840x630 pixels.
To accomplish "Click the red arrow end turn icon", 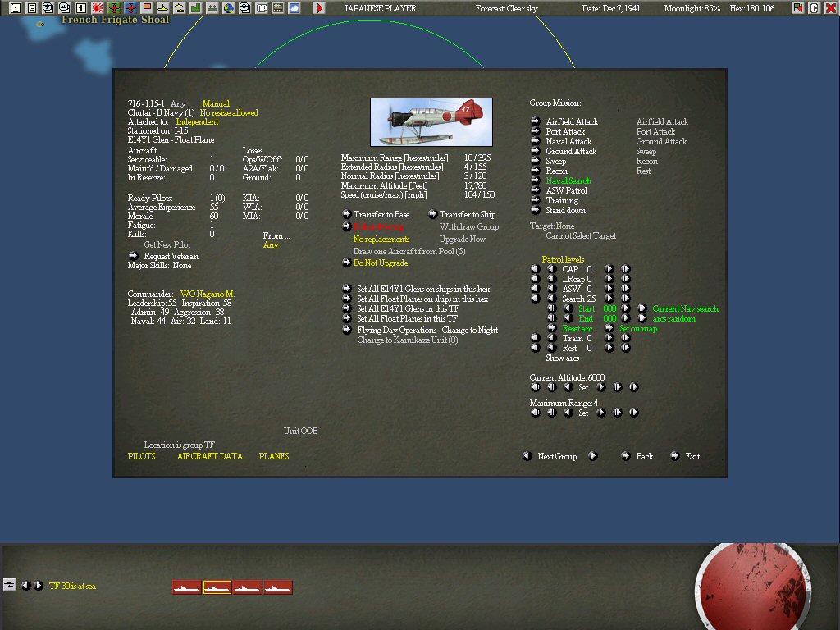I will coord(319,8).
